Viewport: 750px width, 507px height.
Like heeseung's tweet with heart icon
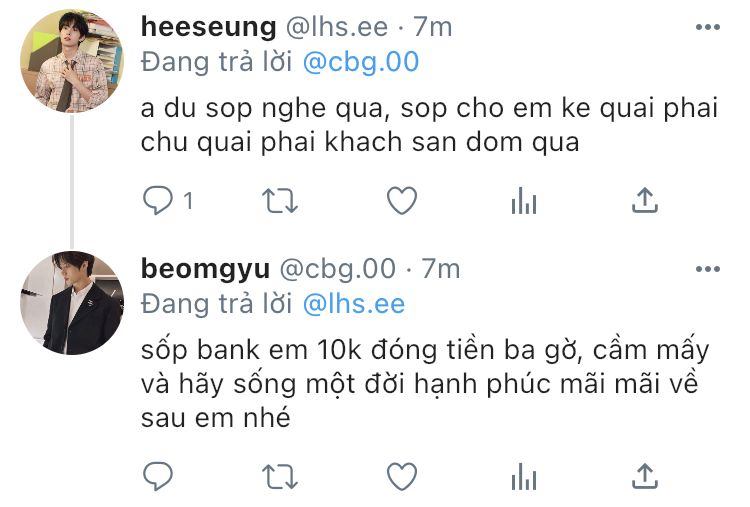click(402, 200)
